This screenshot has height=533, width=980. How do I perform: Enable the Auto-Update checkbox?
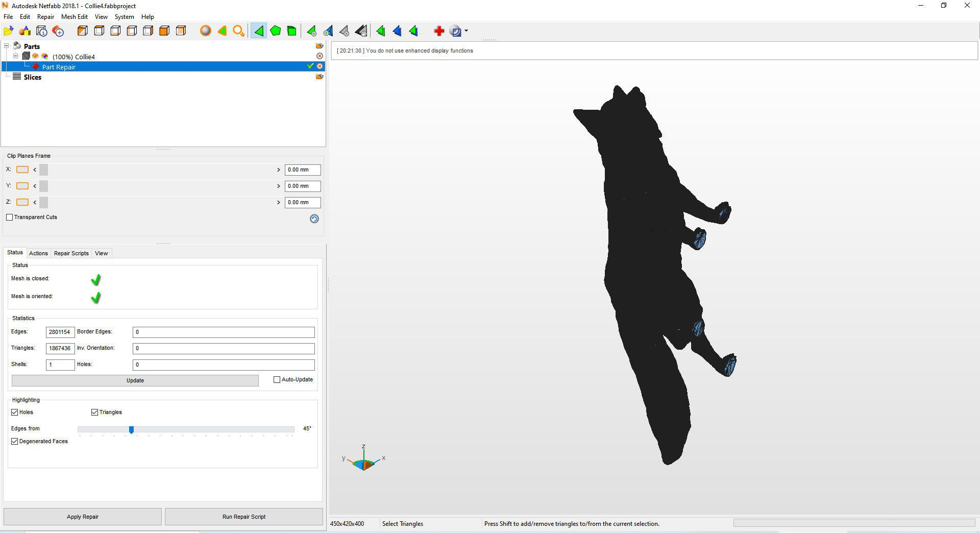click(x=277, y=380)
